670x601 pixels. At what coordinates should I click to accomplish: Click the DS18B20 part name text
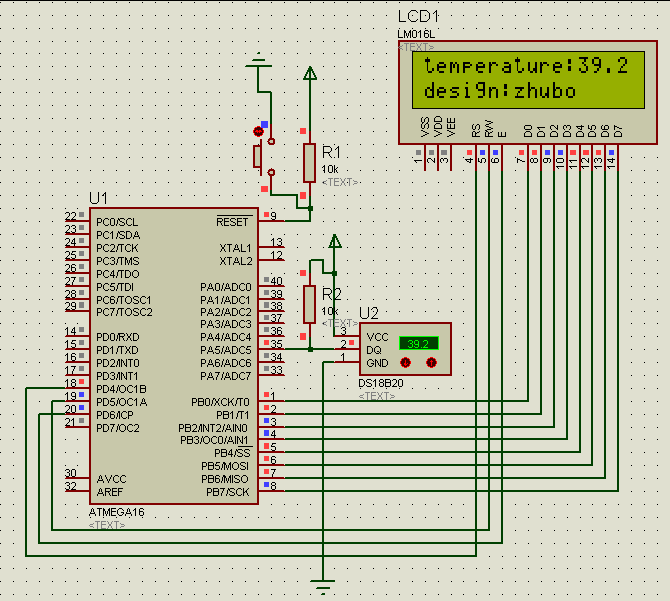(x=379, y=384)
